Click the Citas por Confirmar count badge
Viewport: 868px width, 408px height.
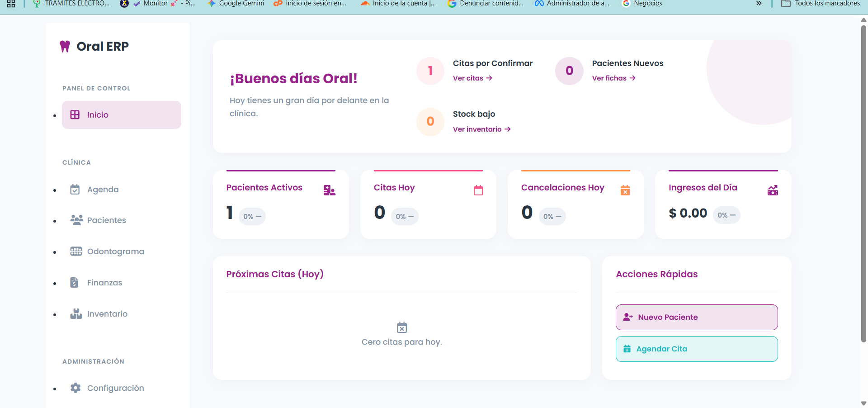click(430, 71)
